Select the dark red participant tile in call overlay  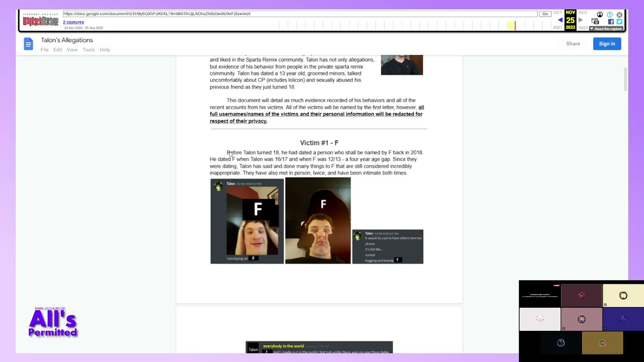[x=582, y=295]
